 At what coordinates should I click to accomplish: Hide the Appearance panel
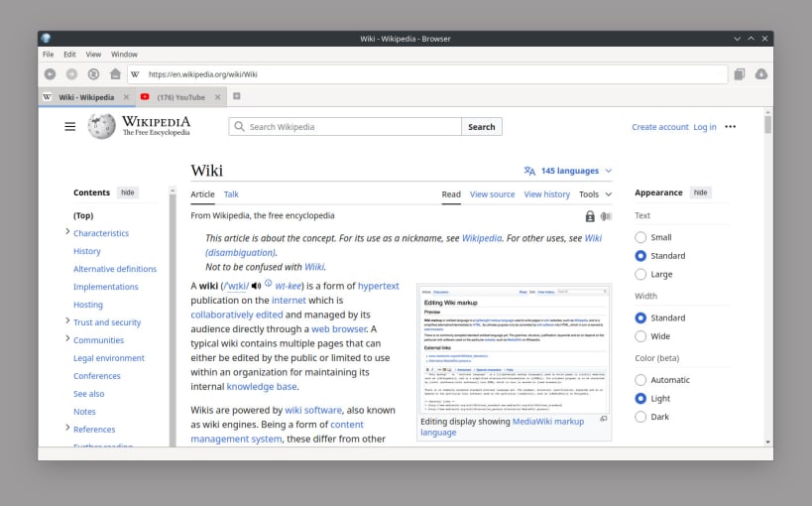tap(700, 192)
